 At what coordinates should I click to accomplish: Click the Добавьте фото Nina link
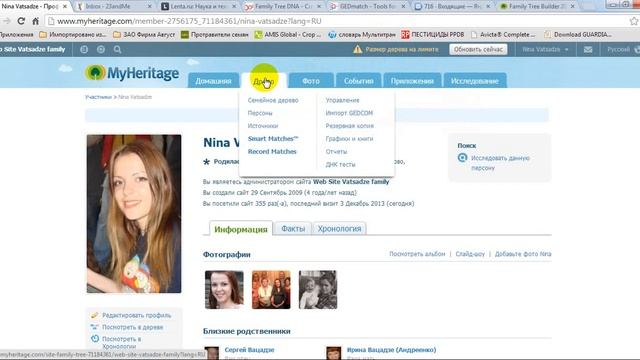click(x=523, y=254)
